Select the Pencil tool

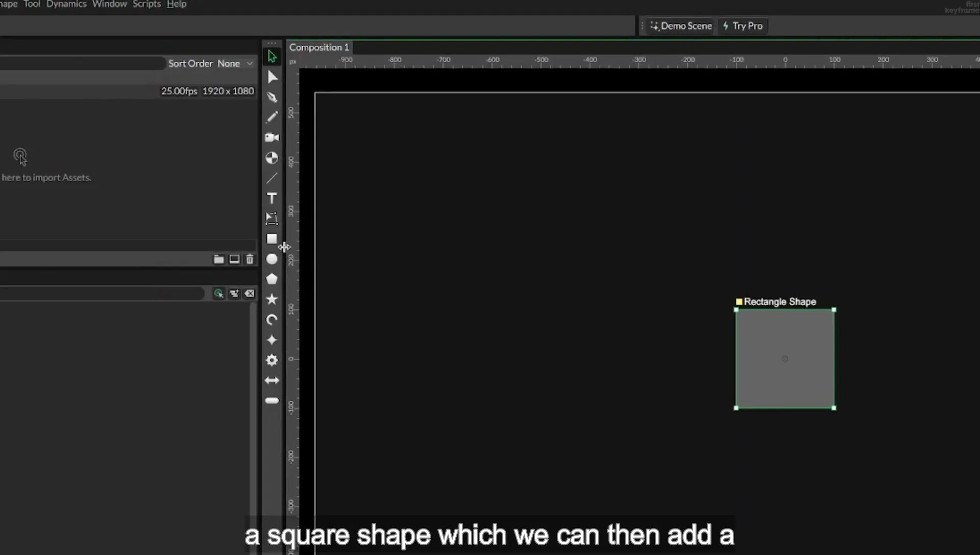(272, 117)
